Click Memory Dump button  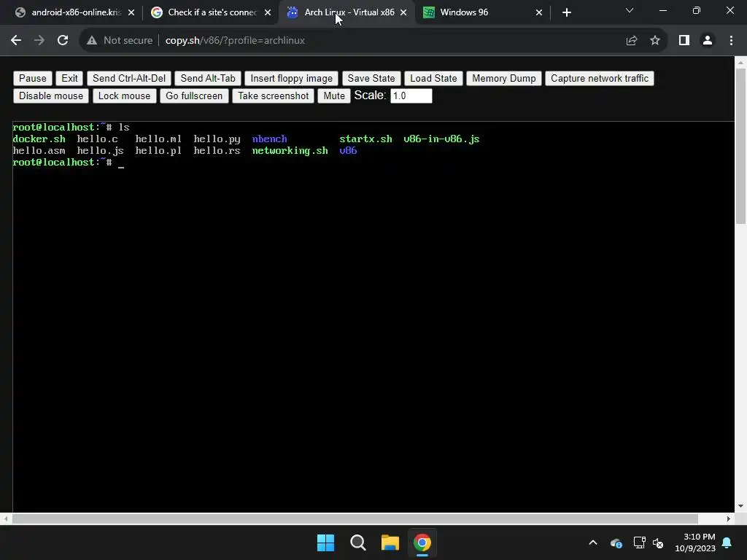click(x=504, y=79)
